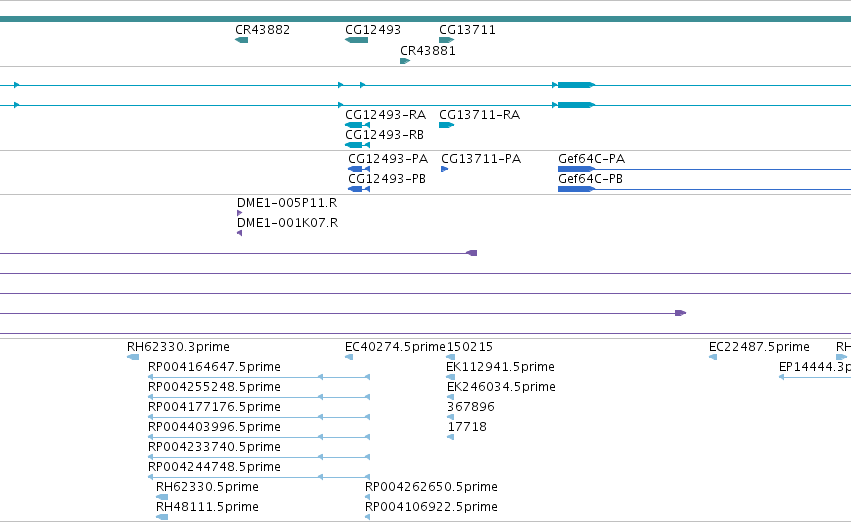Screen dimensions: 851x522
Task: Click the teal chromosome reference bar
Action: [x=426, y=19]
